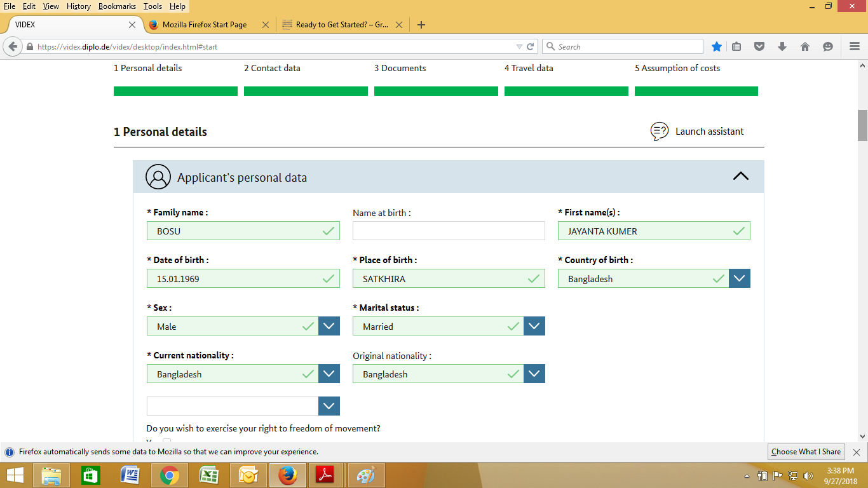Collapse the Applicant's personal data section chevron

point(740,176)
